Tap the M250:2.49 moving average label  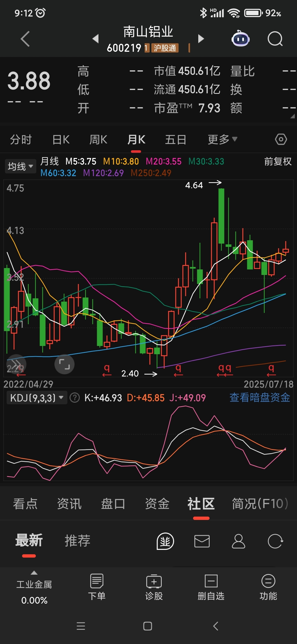click(151, 173)
